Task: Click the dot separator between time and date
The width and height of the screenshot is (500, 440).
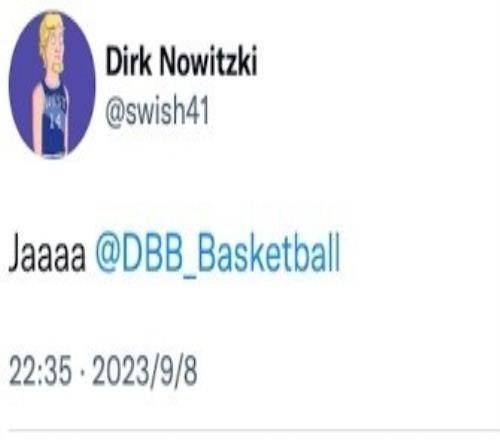Action: (82, 371)
